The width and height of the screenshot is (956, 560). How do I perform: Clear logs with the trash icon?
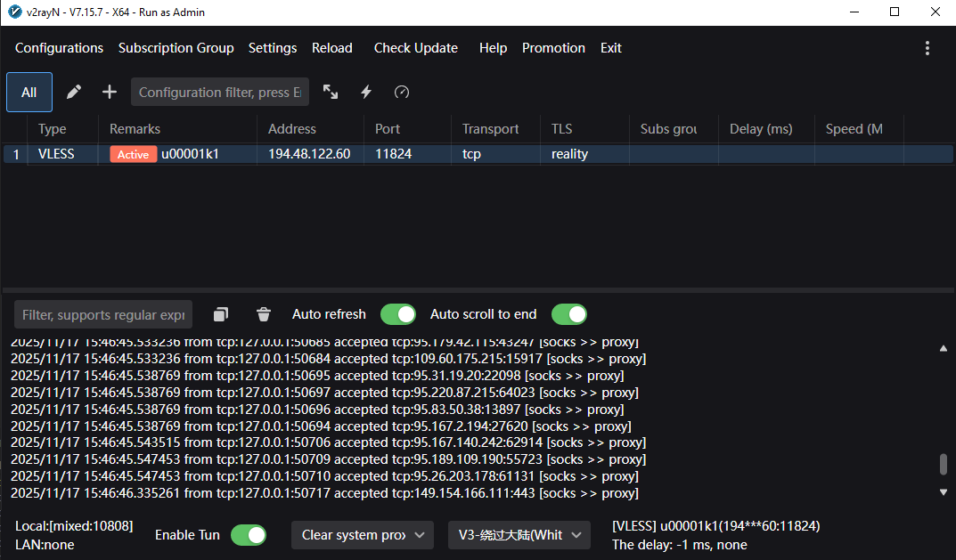point(264,314)
